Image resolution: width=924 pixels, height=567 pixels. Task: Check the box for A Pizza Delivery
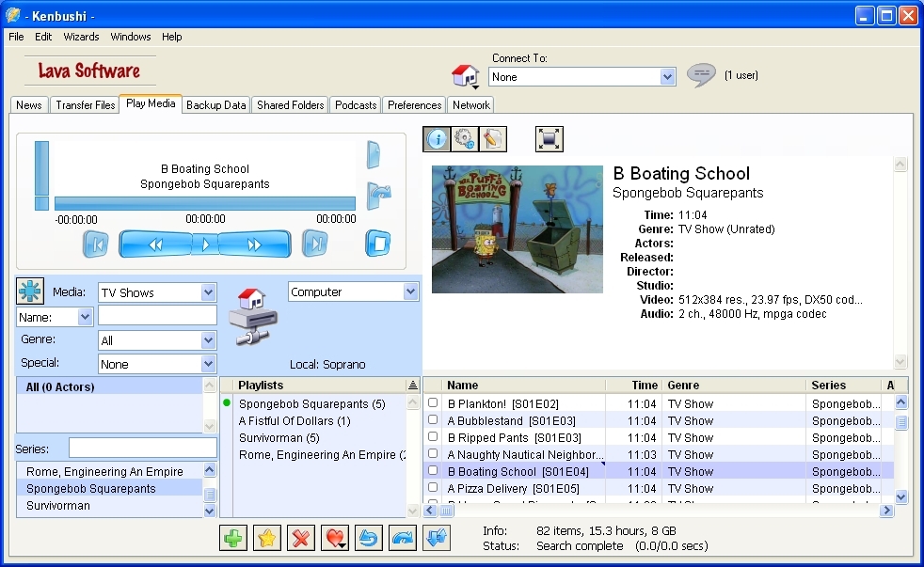(433, 487)
